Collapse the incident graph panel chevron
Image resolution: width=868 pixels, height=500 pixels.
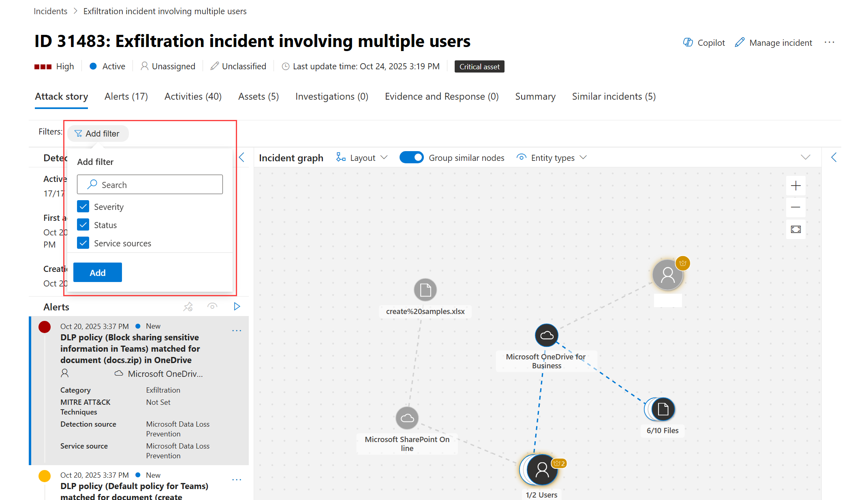point(805,158)
